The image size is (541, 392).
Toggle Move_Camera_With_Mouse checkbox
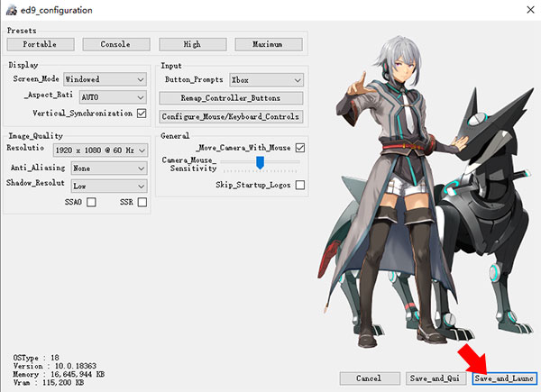(x=300, y=148)
